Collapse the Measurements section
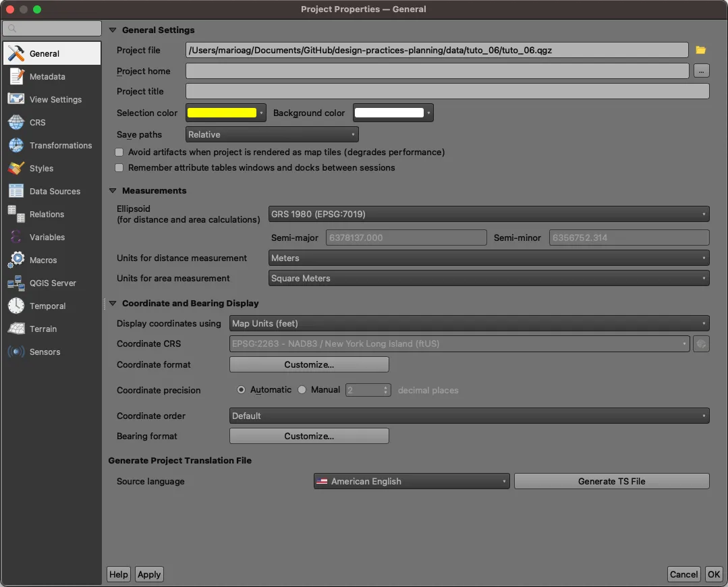The image size is (728, 587). click(x=112, y=190)
